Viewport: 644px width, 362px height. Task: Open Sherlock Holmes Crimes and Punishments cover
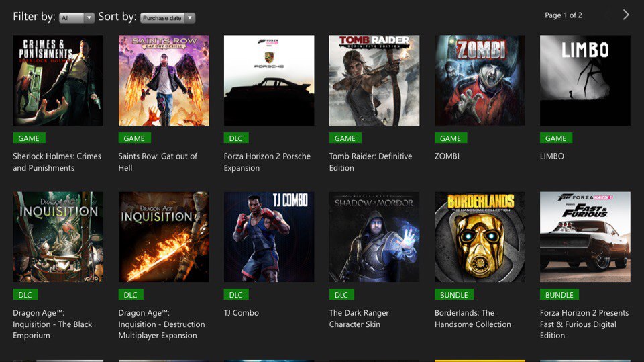[58, 80]
